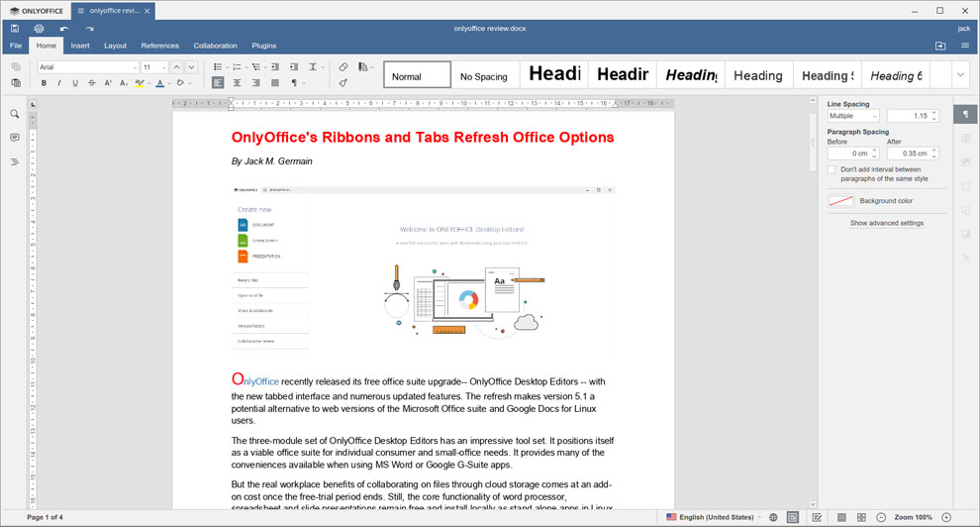Toggle the paragraph settings tab in right sidebar
This screenshot has height=527, width=980.
coord(965,114)
